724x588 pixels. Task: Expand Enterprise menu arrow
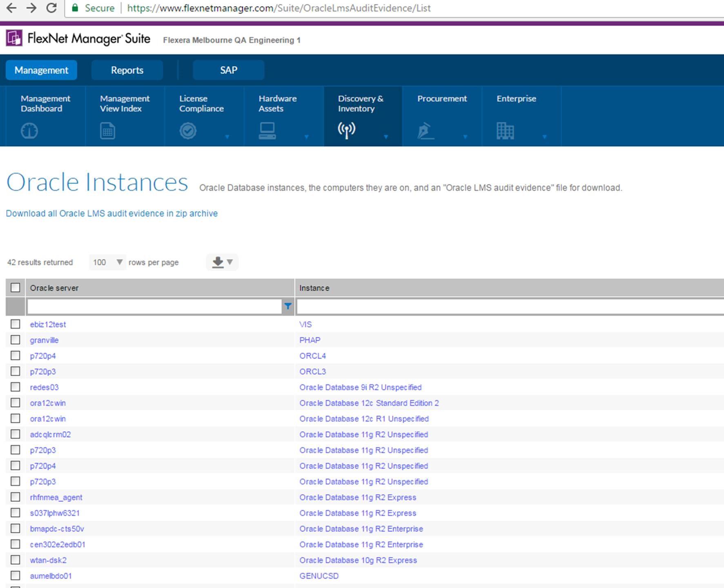[x=544, y=137]
